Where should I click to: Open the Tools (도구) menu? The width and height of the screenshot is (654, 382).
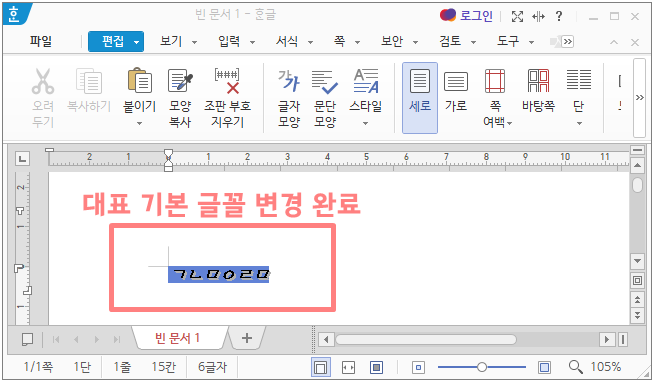[508, 41]
